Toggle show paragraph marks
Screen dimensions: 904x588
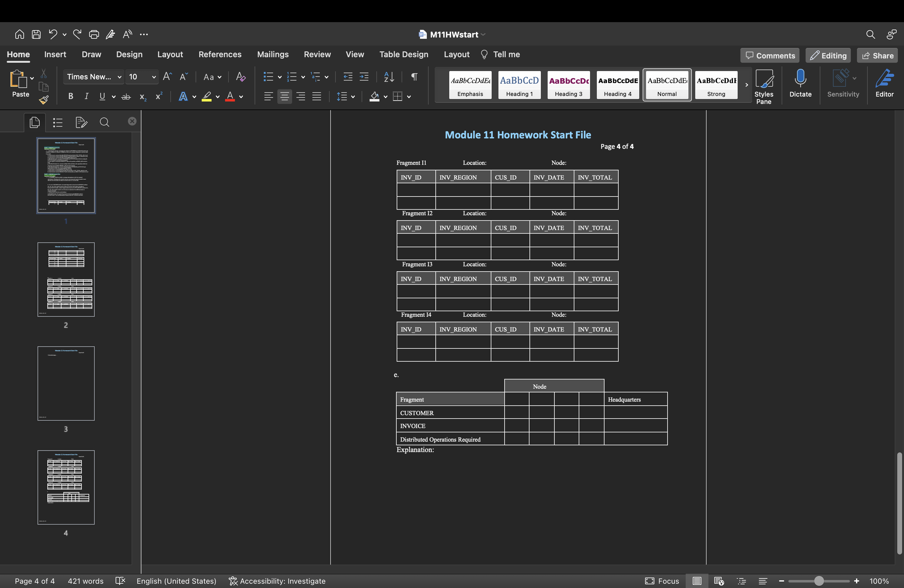(x=414, y=77)
